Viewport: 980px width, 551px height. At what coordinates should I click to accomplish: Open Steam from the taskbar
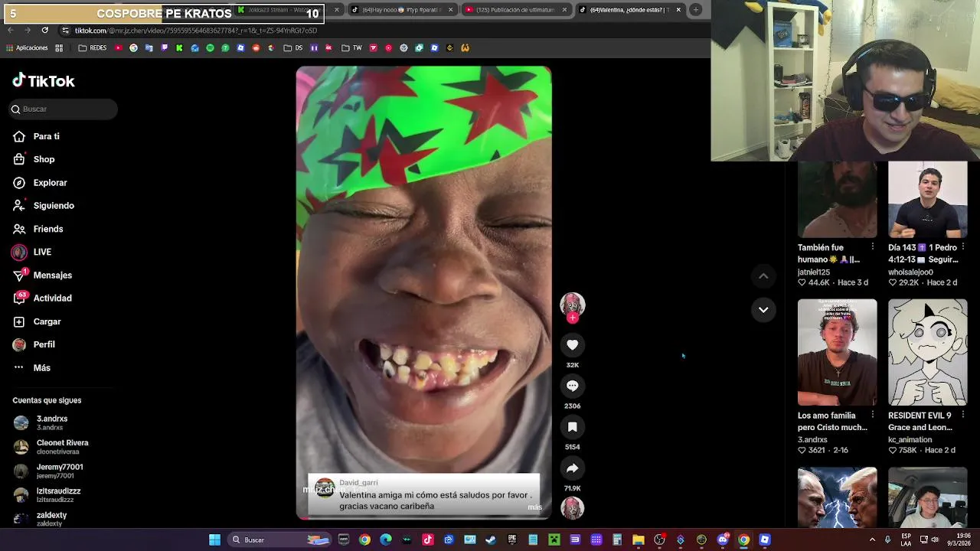pyautogui.click(x=491, y=540)
